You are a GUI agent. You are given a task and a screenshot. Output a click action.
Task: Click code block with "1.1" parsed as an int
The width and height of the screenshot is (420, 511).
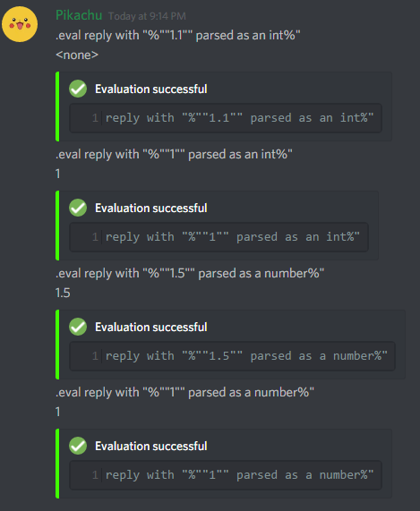pos(226,118)
